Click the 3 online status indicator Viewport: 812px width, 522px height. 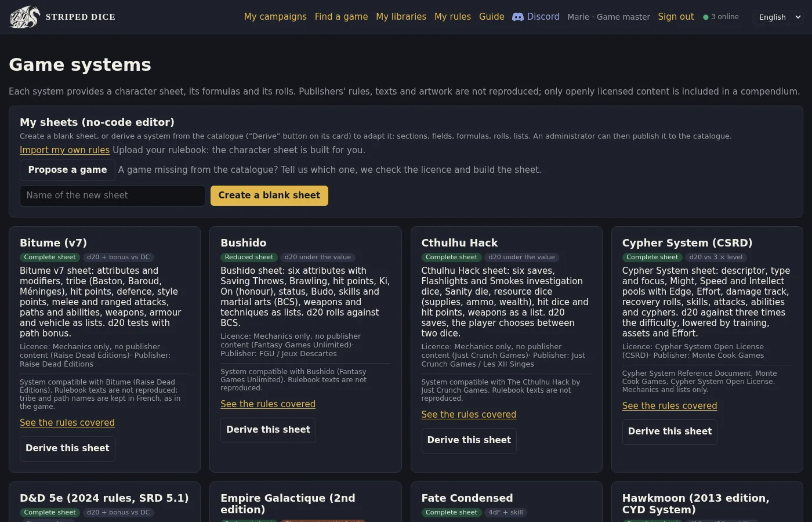pos(721,17)
